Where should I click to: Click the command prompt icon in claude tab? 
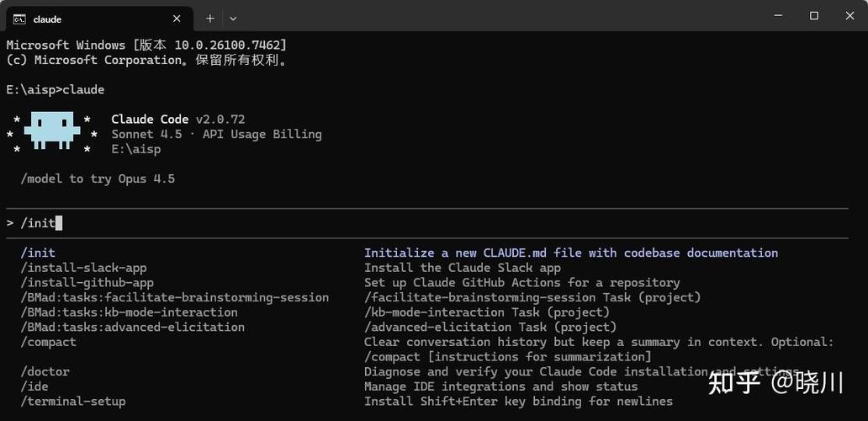[19, 19]
